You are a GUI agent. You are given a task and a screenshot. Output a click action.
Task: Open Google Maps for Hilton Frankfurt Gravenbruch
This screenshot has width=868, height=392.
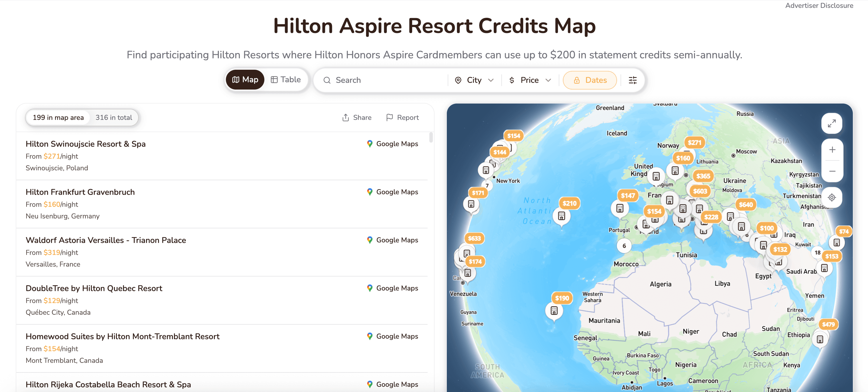(x=392, y=192)
